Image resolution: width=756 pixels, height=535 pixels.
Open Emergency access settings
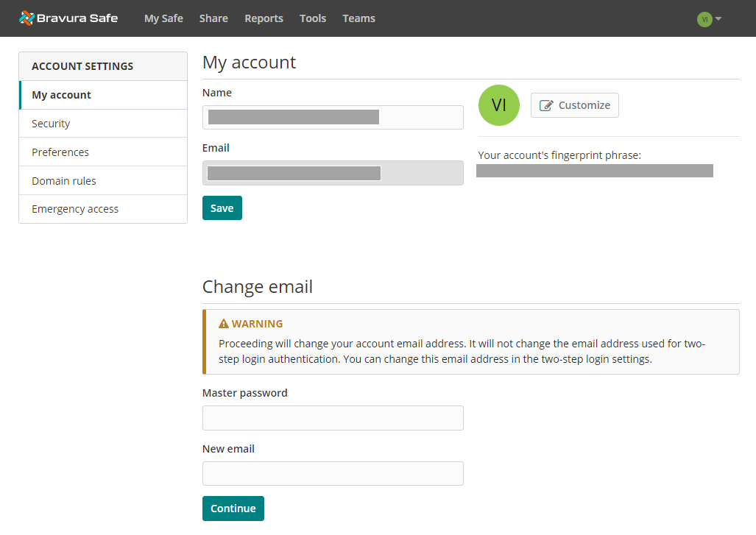(75, 208)
